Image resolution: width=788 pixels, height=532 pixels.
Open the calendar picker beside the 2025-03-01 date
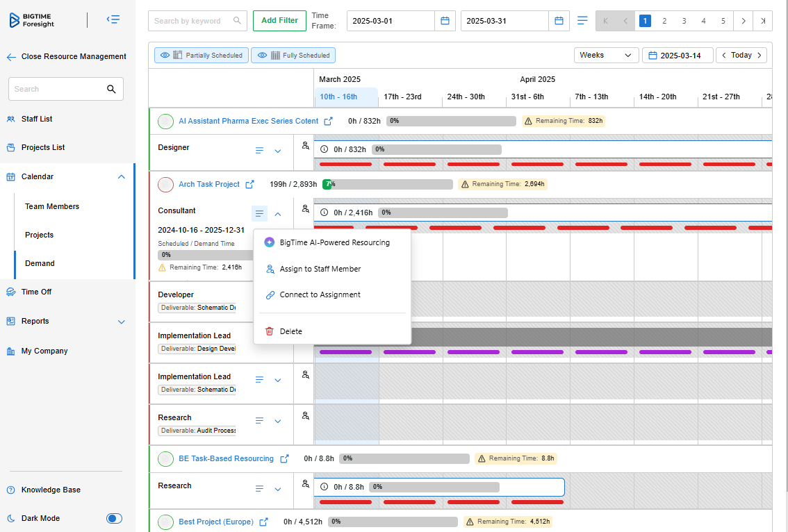pos(445,21)
